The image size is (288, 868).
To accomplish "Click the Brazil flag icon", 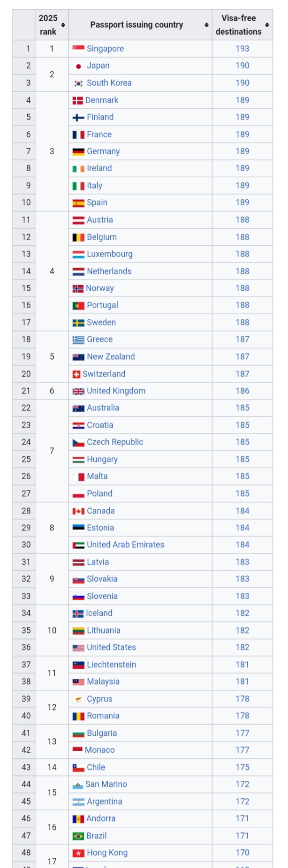I will coord(78,836).
